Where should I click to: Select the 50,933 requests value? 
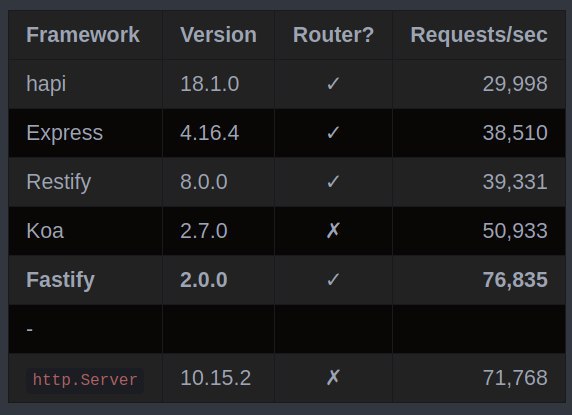(515, 231)
